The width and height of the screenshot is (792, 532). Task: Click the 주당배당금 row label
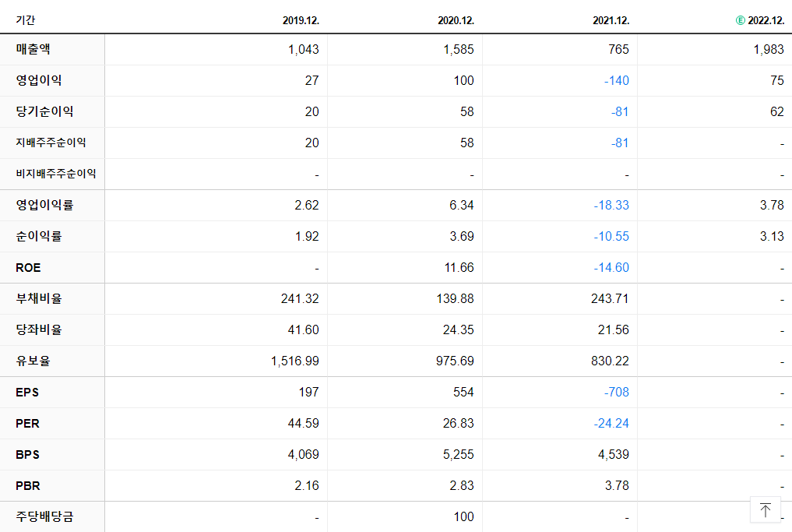44,517
